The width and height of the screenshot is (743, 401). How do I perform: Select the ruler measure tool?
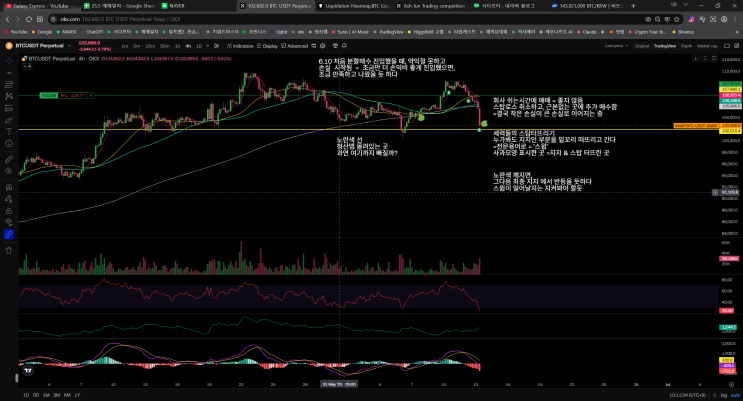coord(9,159)
